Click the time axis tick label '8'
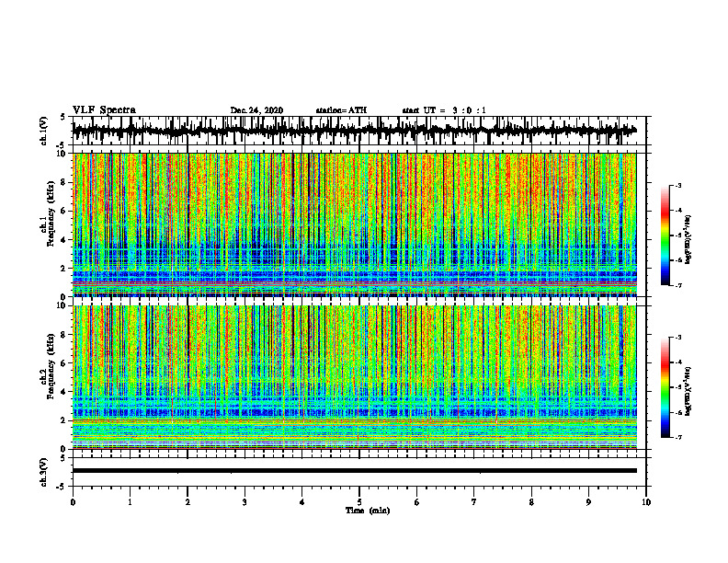This screenshot has width=728, height=563. (x=531, y=502)
